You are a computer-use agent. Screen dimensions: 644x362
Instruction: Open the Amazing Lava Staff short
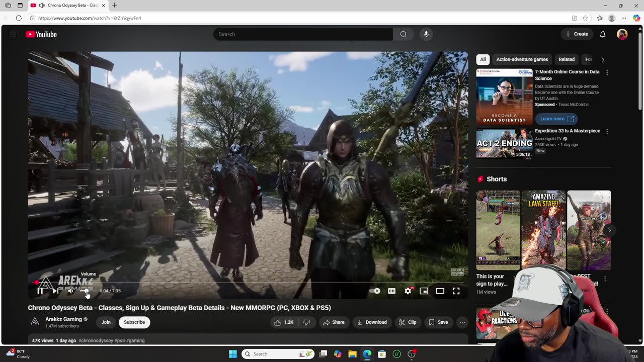click(543, 230)
